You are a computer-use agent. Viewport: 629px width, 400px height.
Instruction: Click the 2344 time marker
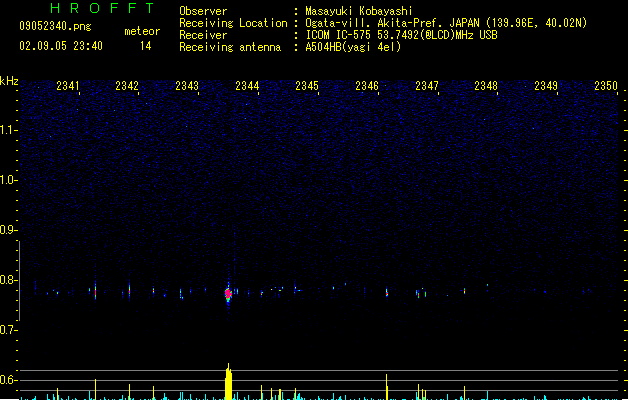point(247,86)
